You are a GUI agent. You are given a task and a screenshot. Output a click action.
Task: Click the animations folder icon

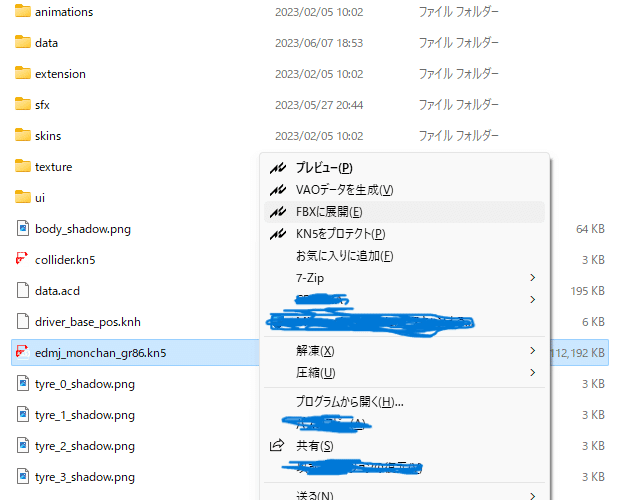[x=23, y=11]
